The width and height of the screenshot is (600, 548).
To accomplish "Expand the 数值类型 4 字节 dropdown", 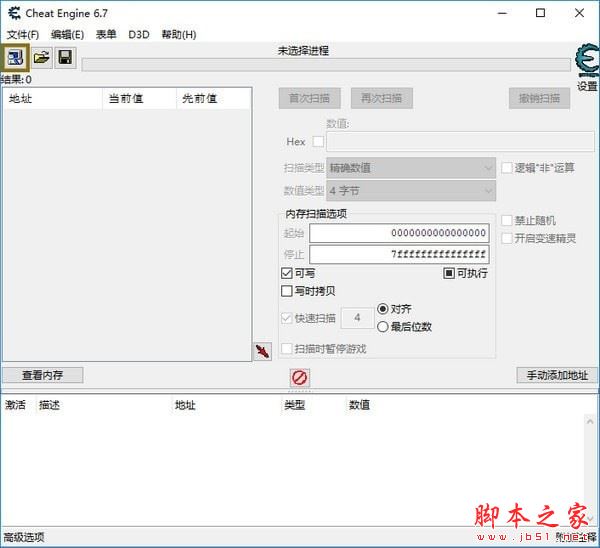I will click(x=411, y=191).
